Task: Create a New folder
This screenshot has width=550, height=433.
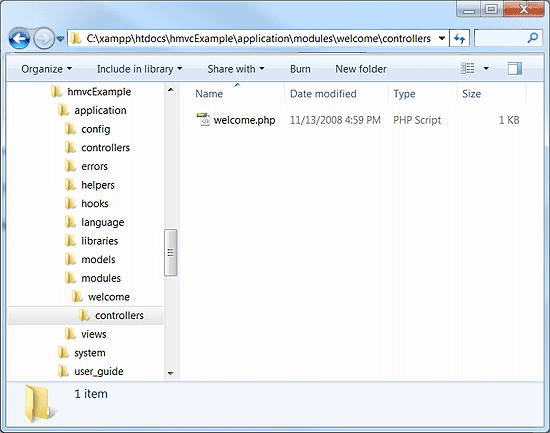Action: pyautogui.click(x=361, y=69)
